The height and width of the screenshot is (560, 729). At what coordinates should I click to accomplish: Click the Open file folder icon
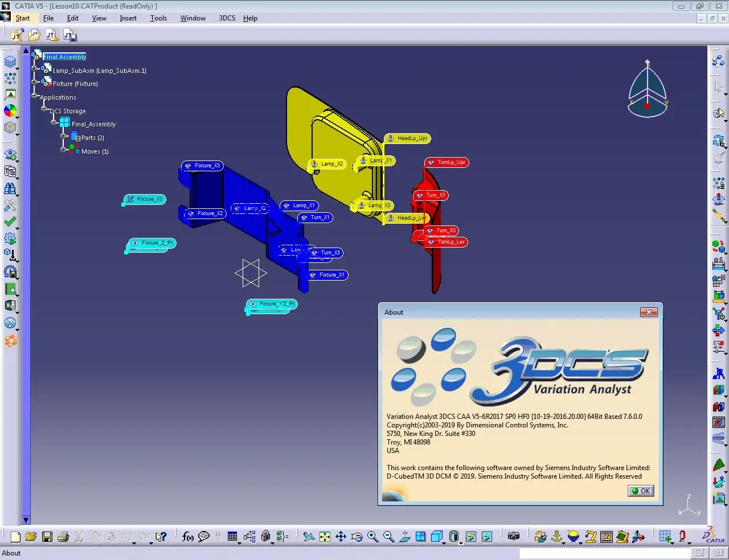[31, 537]
